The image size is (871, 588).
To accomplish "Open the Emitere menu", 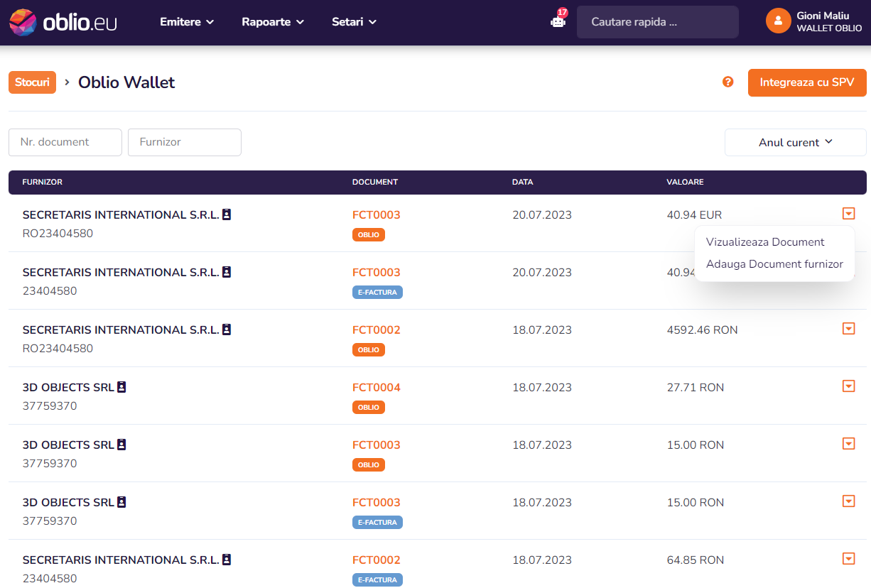I will [187, 22].
